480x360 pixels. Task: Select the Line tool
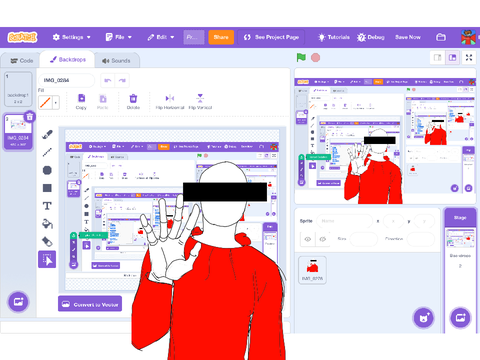tap(47, 152)
